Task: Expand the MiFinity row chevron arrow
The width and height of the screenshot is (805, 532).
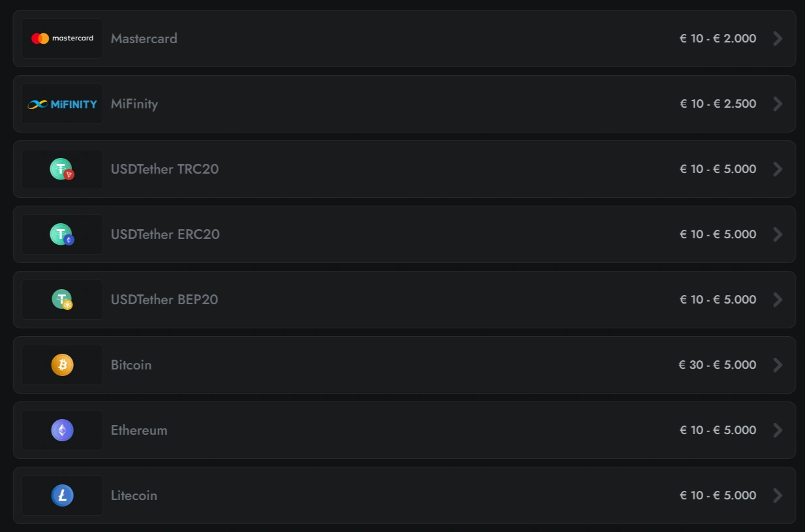Action: click(x=778, y=104)
